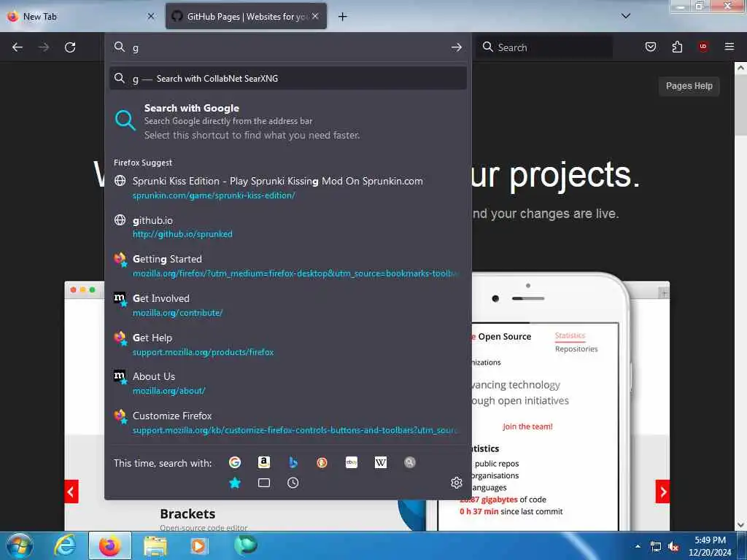Show hidden tray icons arrow
747x560 pixels.
click(638, 546)
